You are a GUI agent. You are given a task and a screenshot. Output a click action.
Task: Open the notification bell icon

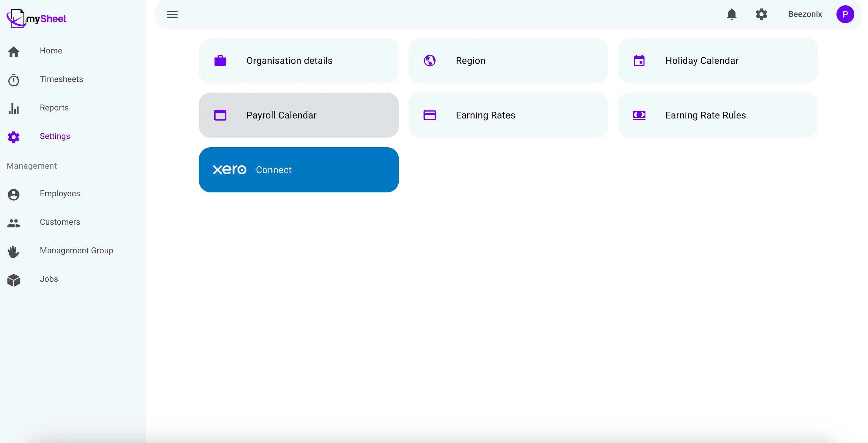(732, 14)
